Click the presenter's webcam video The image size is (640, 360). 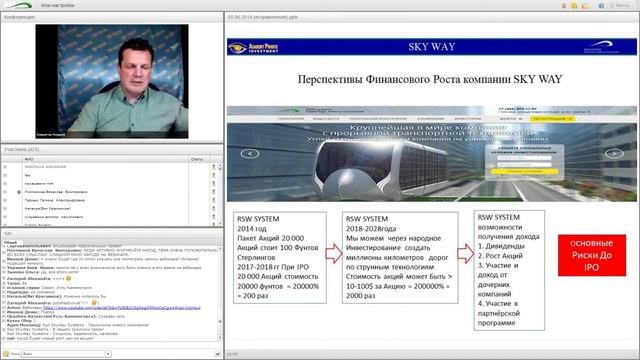click(112, 81)
